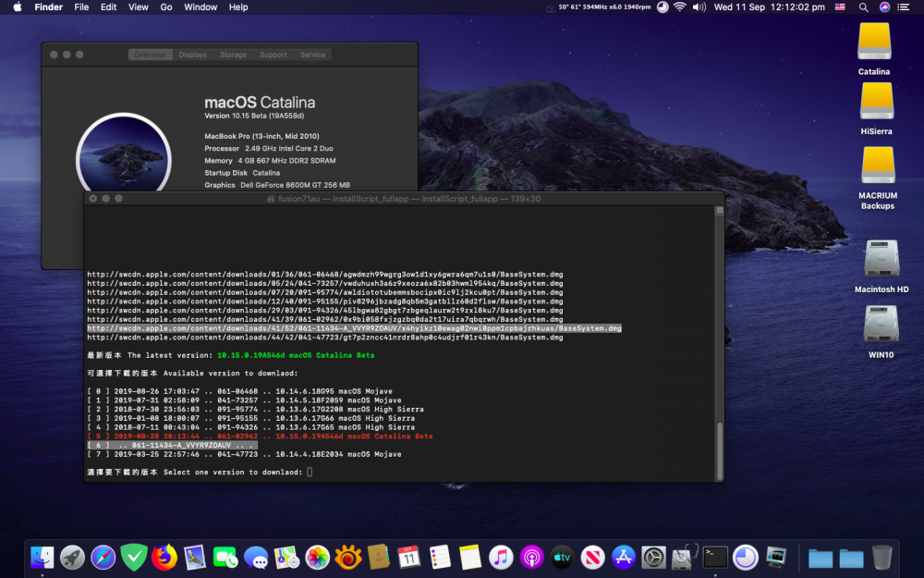Open FaceTime from the Dock
This screenshot has height=578, width=924.
225,557
